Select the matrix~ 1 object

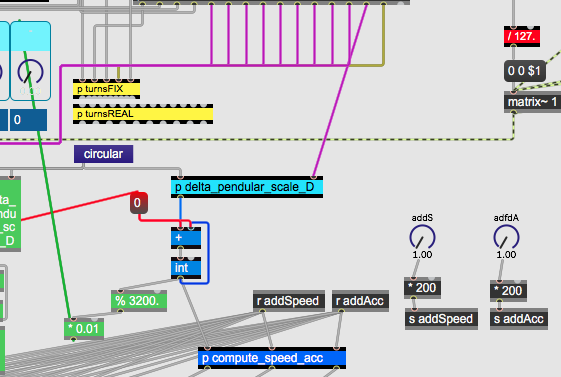tap(532, 102)
